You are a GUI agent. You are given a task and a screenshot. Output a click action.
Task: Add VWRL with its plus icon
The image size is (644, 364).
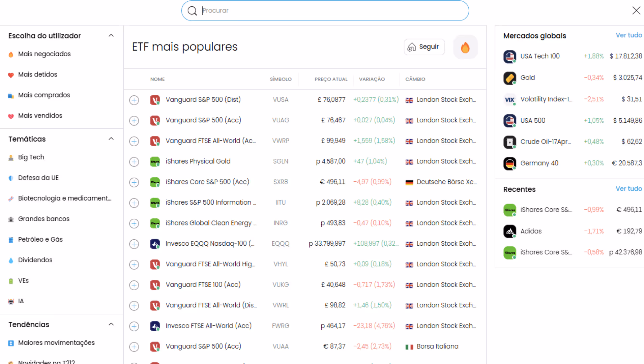[134, 306]
